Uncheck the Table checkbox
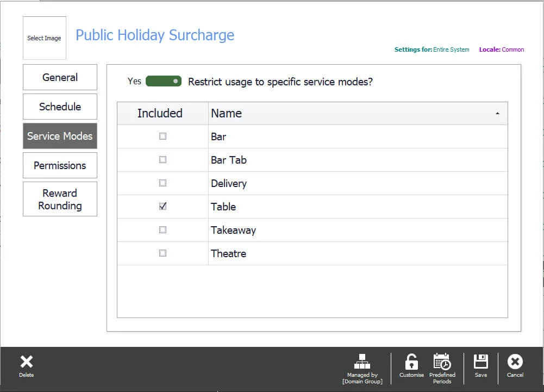The height and width of the screenshot is (392, 544). click(162, 206)
